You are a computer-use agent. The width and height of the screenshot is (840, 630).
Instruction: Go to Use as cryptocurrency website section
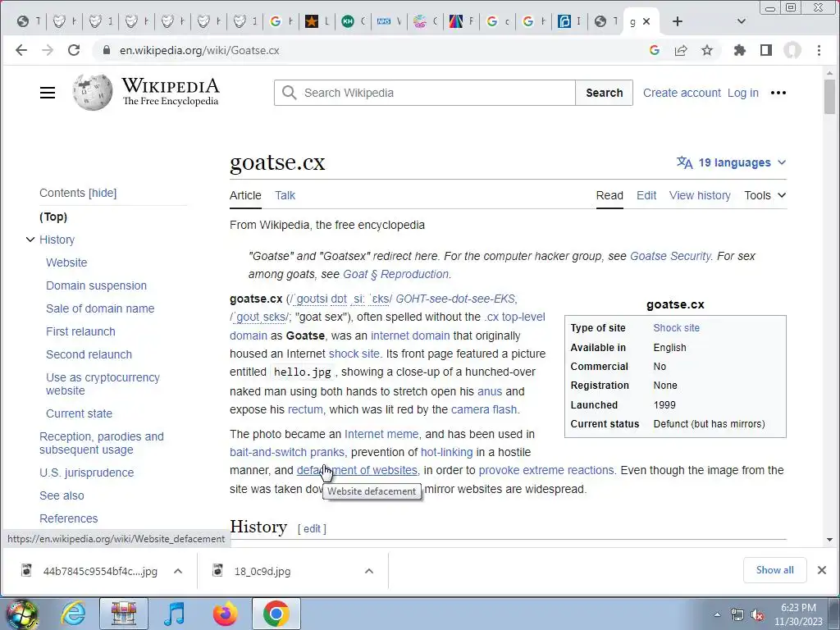[x=103, y=384]
